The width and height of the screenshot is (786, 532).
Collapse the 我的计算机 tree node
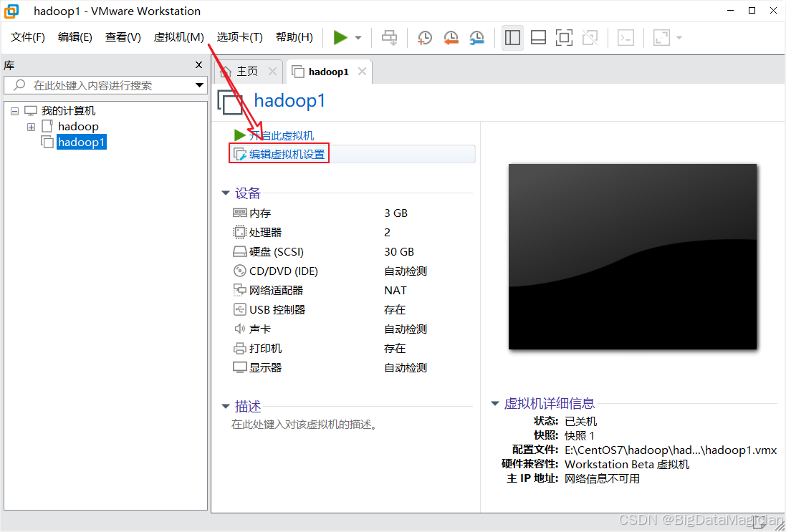click(14, 111)
